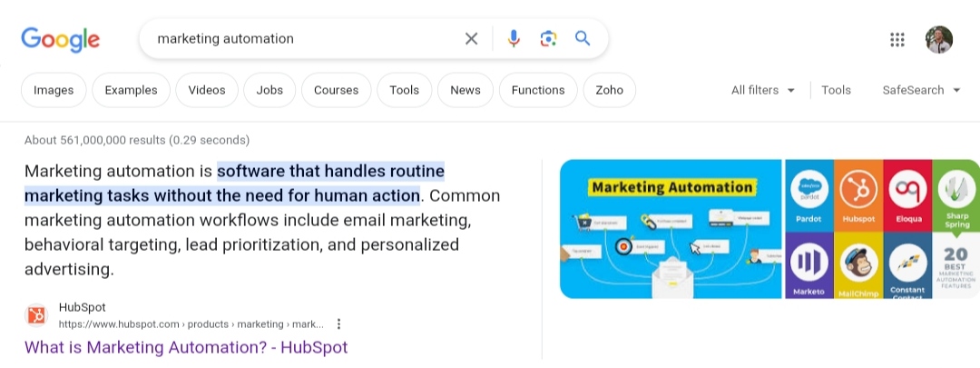
Task: Click the HubSpot favicon icon
Action: pos(36,315)
